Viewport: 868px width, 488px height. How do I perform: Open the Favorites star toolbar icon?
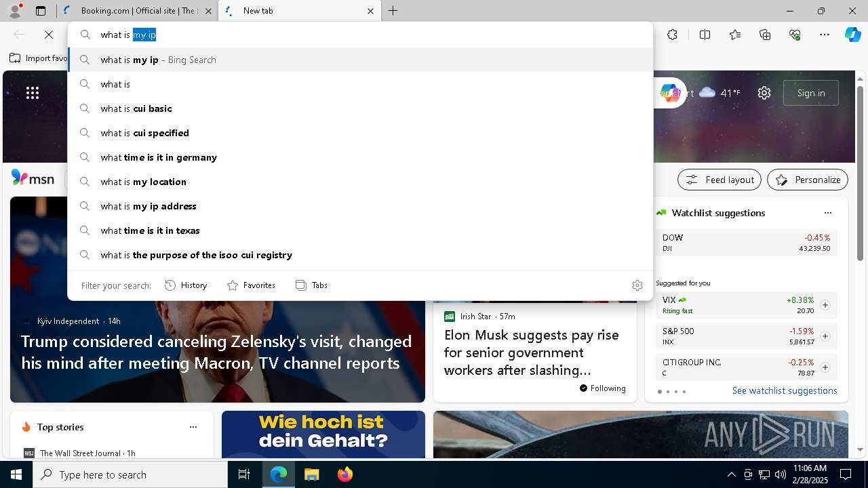(735, 35)
